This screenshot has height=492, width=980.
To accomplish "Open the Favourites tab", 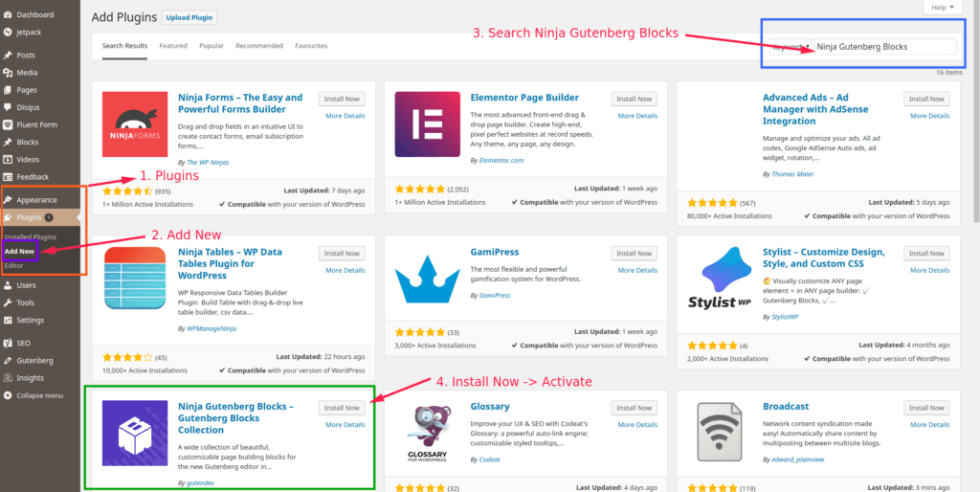I will pyautogui.click(x=311, y=46).
